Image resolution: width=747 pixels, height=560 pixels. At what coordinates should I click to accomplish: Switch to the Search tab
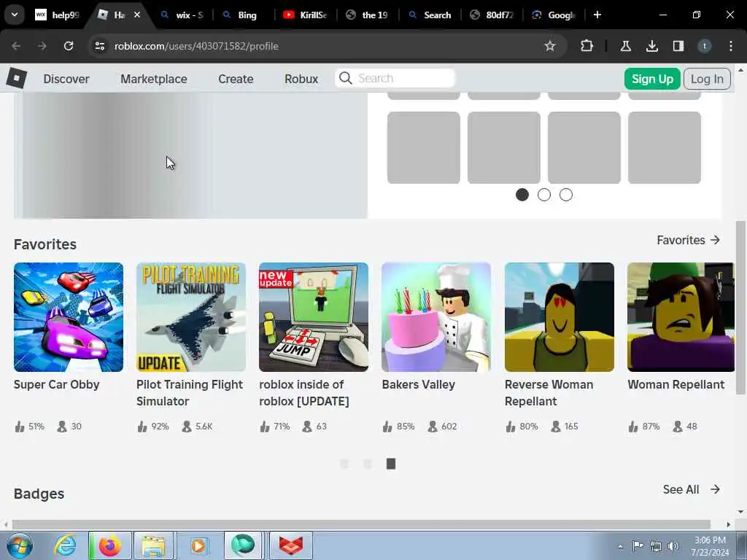click(430, 15)
